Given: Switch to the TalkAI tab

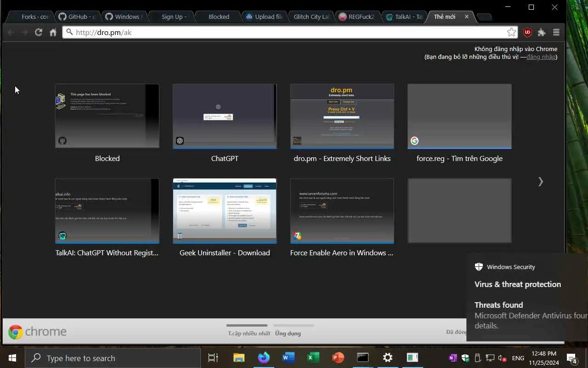Looking at the screenshot, I should tap(404, 17).
